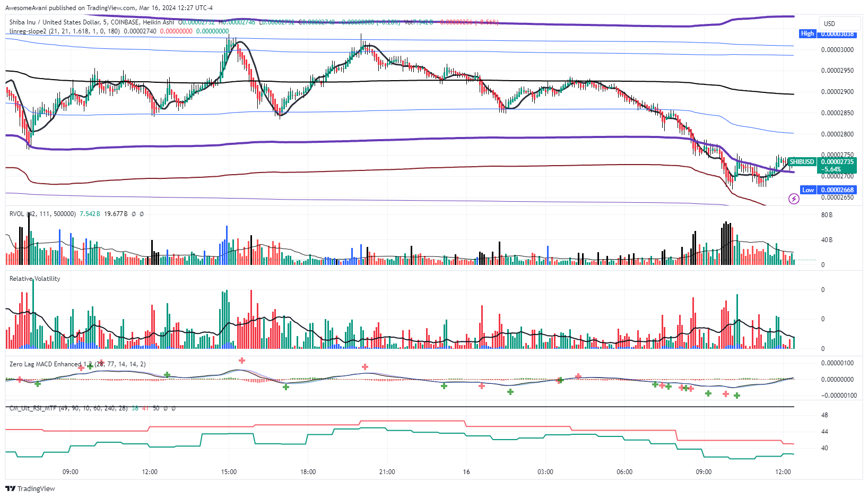Click the TradingView logo at bottom left
The width and height of the screenshot is (868, 498).
(x=30, y=488)
